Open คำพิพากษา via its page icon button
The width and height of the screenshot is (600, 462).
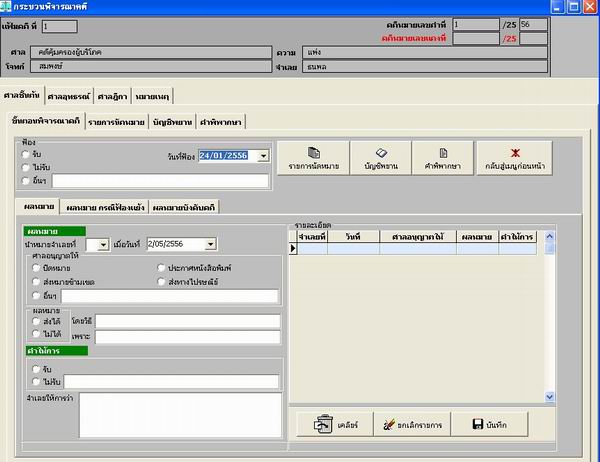point(443,158)
